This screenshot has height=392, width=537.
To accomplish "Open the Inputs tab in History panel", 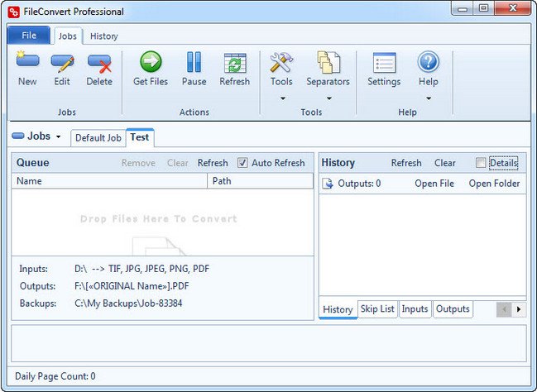I will tap(415, 308).
